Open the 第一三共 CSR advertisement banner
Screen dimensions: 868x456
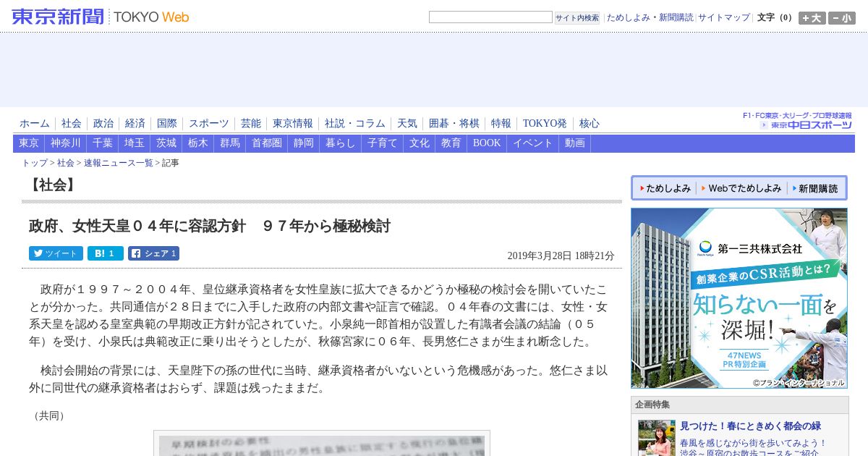pyautogui.click(x=739, y=298)
